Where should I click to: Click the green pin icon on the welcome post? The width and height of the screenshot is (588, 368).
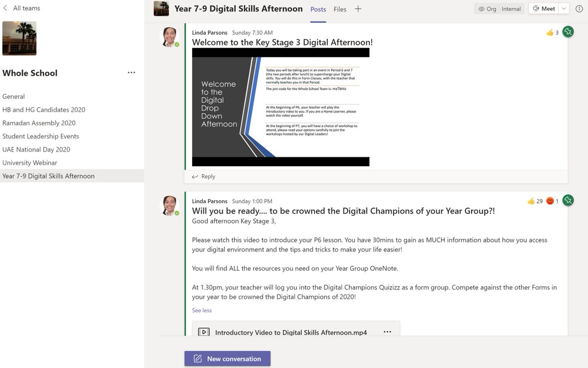coord(567,31)
